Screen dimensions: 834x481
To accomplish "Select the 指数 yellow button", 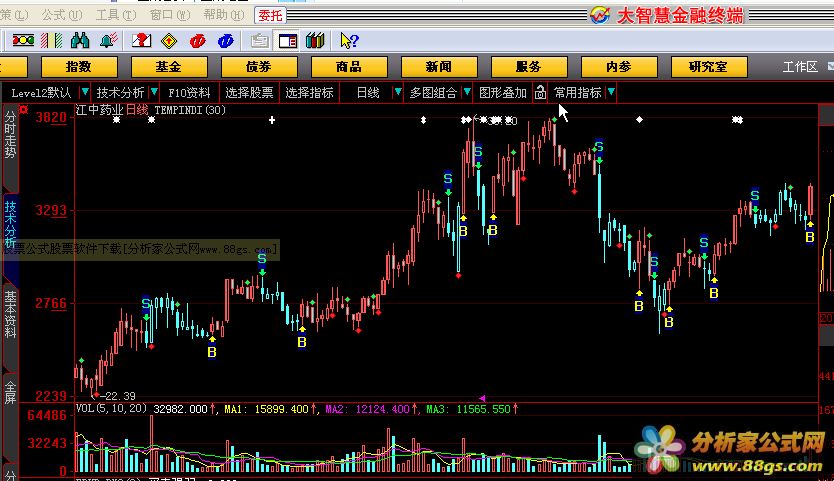I will point(79,67).
